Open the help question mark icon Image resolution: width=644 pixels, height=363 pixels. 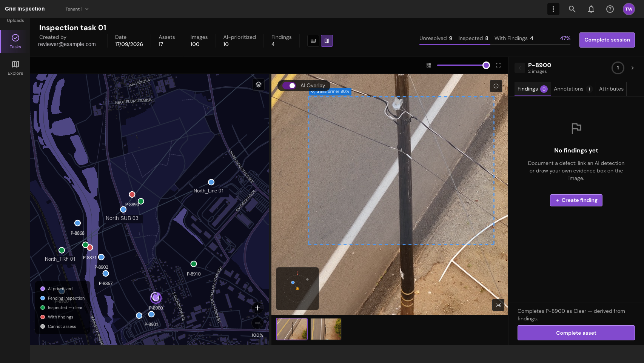coord(610,9)
